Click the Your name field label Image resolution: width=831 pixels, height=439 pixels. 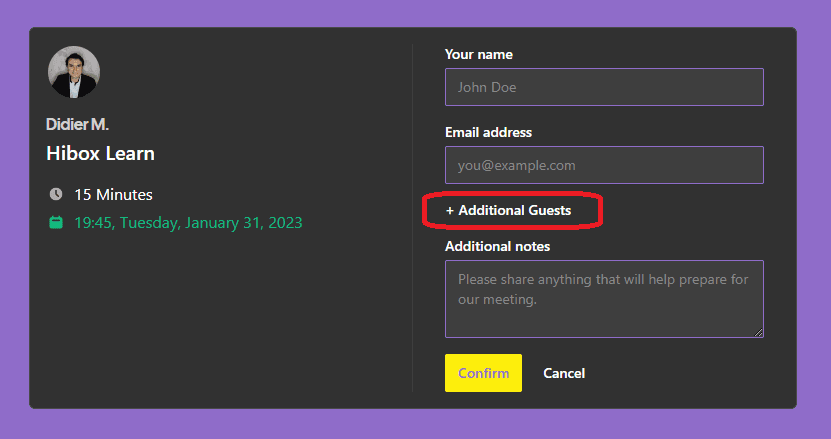(479, 54)
